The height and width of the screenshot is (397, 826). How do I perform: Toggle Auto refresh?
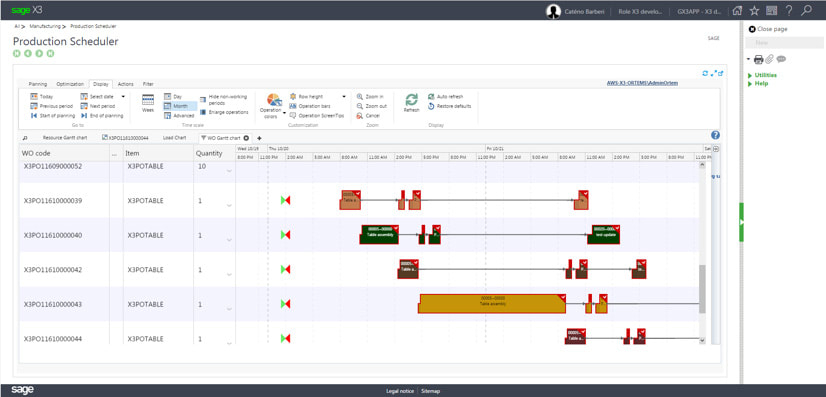point(445,96)
